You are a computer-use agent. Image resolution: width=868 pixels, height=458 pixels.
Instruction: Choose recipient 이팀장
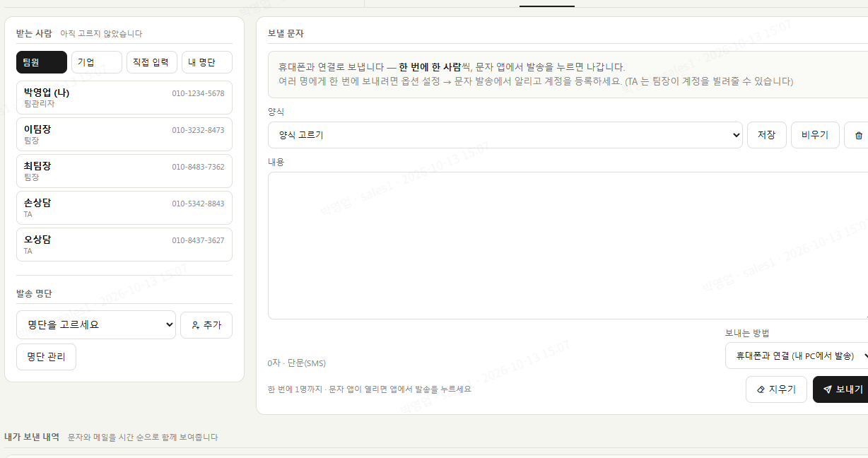(124, 134)
